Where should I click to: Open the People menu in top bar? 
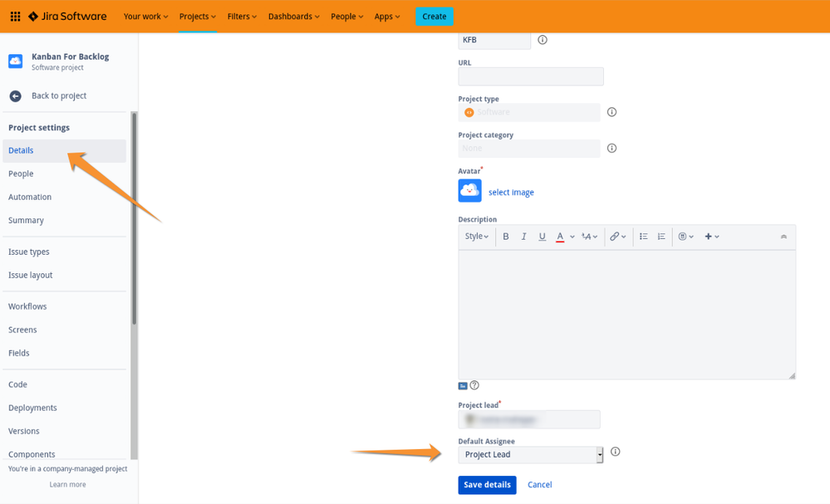pos(346,17)
